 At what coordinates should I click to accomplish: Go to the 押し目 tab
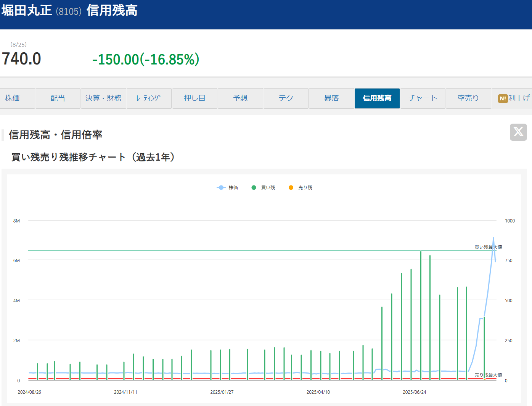(x=194, y=98)
